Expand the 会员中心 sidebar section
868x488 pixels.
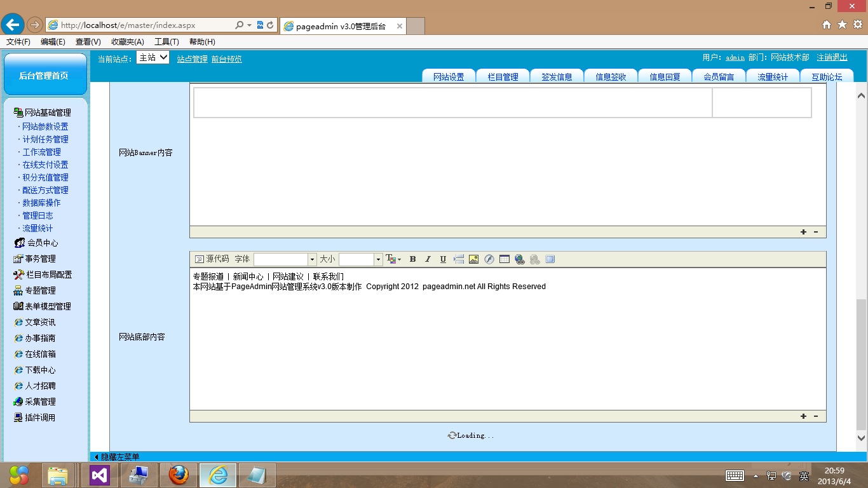point(42,243)
